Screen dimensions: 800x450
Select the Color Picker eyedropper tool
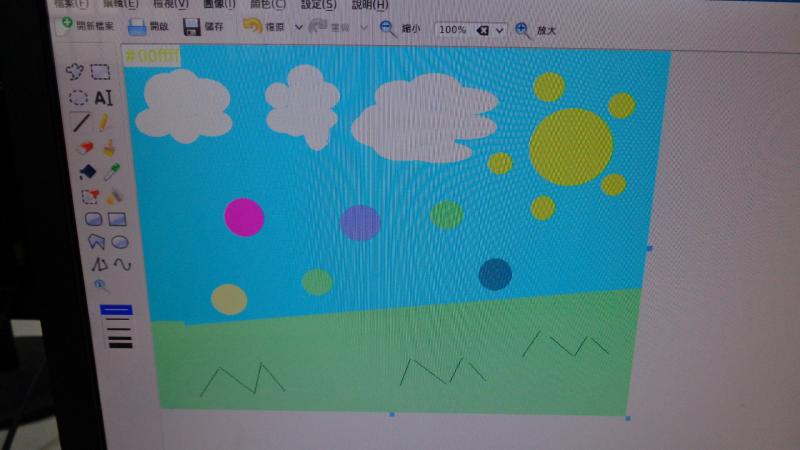[112, 171]
